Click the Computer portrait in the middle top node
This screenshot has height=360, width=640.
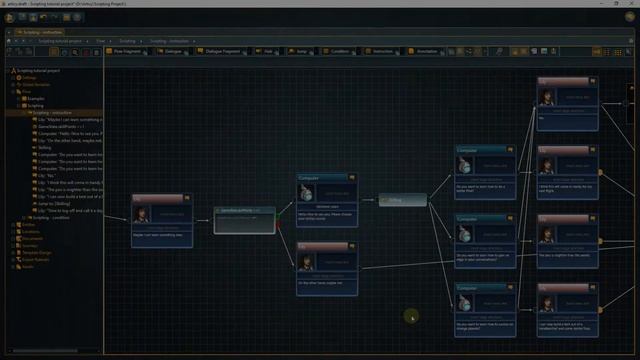click(x=307, y=193)
